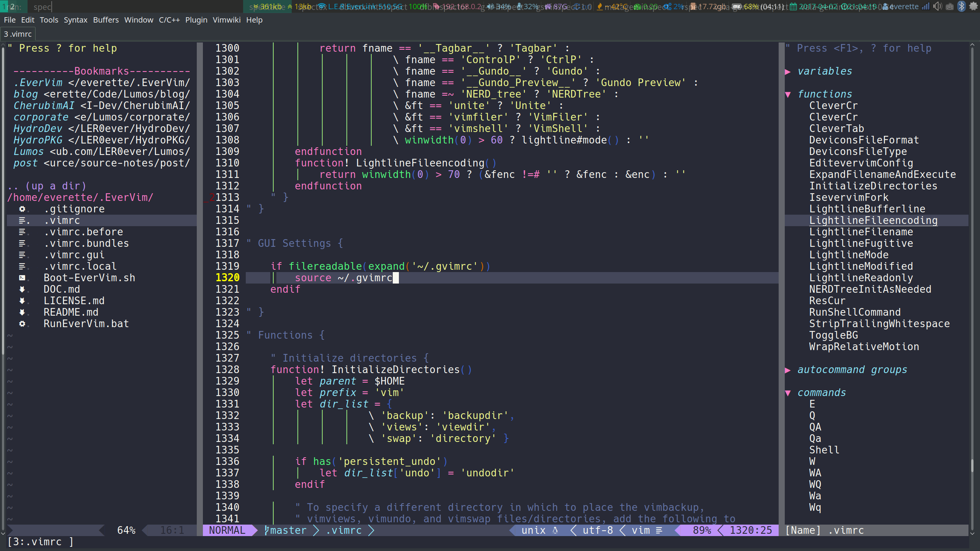Click the Bluetooth icon in system tray
The image size is (980, 551).
pyautogui.click(x=961, y=6)
